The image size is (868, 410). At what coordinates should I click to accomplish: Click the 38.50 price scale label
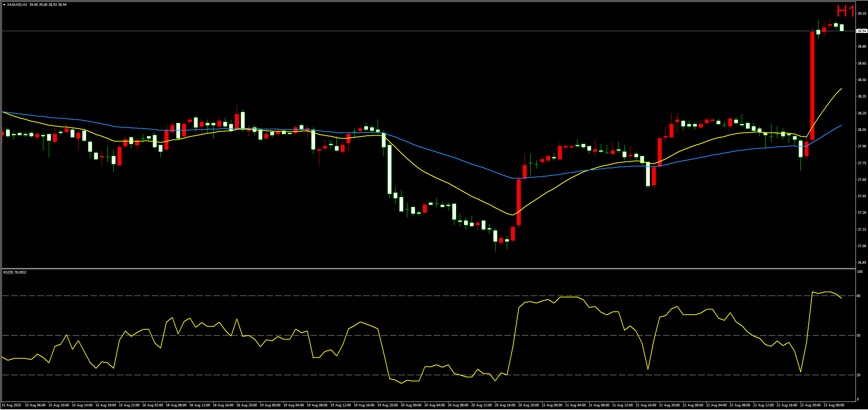861,80
